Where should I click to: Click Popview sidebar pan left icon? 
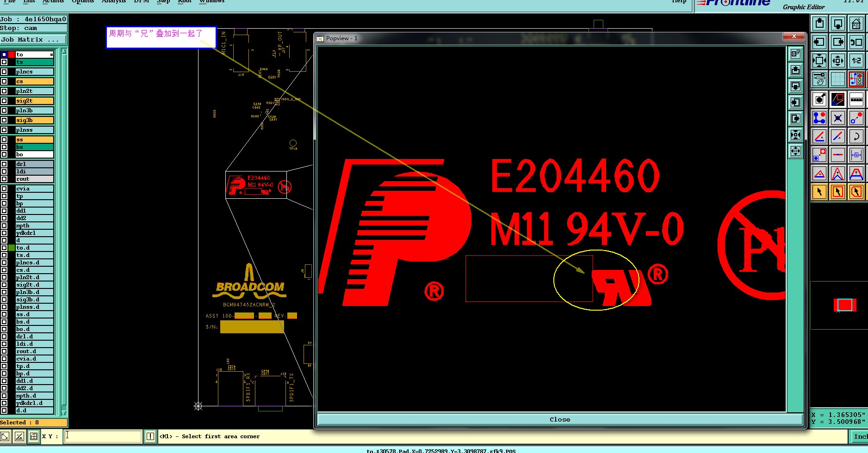(x=795, y=102)
